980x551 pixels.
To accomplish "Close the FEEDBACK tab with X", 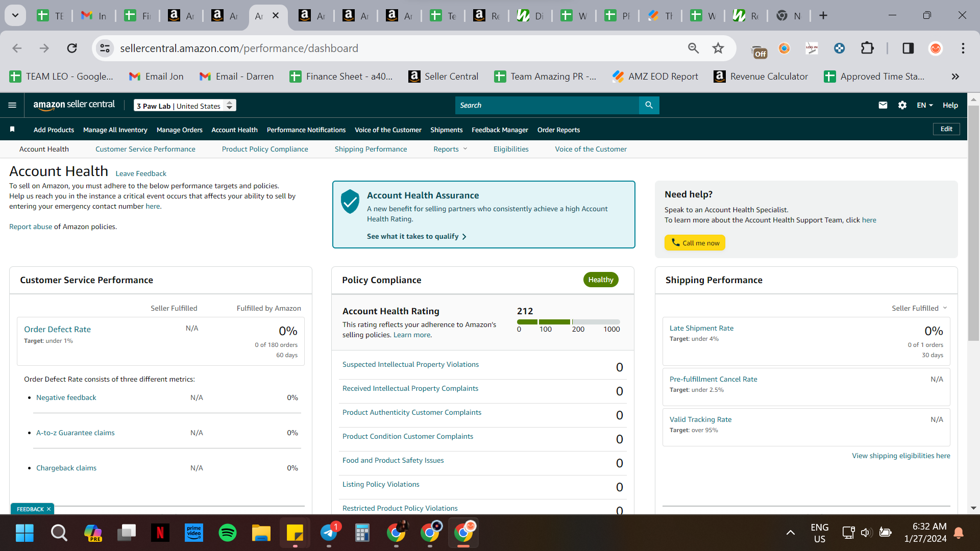I will (49, 509).
